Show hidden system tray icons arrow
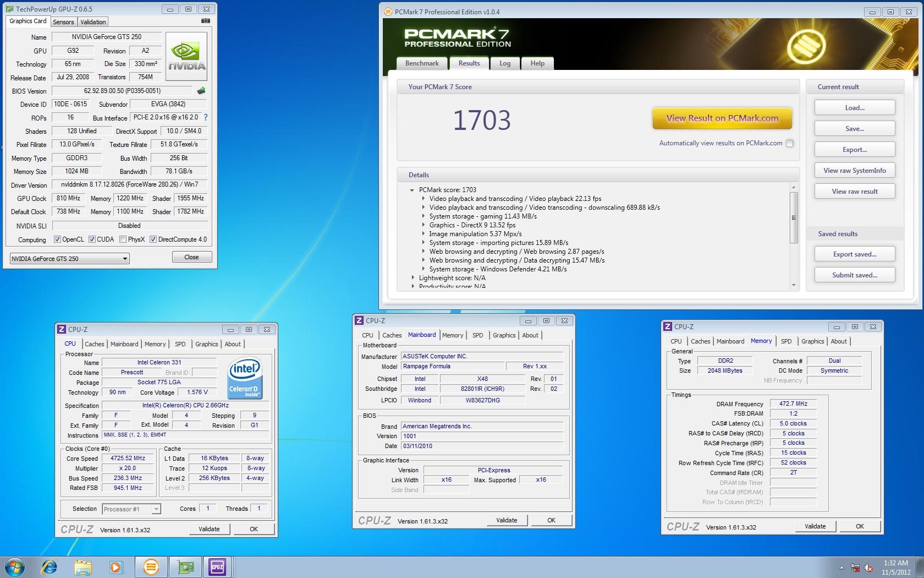 [x=841, y=568]
